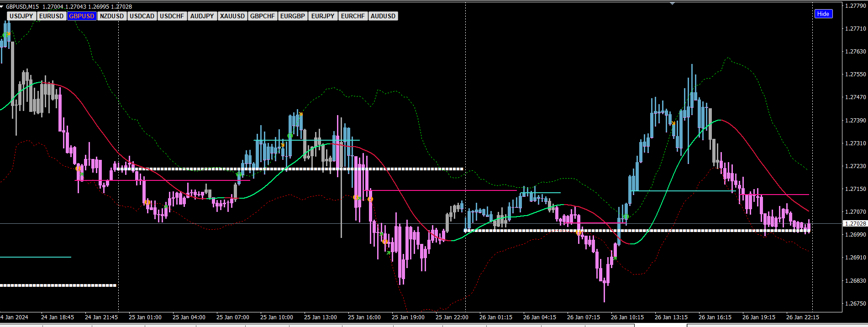
Task: Click the 25 Jan 07:00 time label
Action: click(233, 317)
